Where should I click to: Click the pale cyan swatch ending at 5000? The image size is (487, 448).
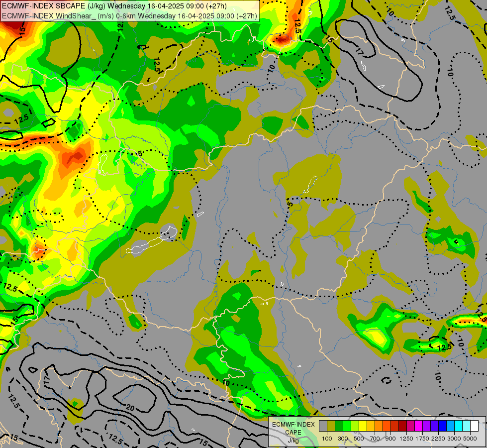pos(467,426)
